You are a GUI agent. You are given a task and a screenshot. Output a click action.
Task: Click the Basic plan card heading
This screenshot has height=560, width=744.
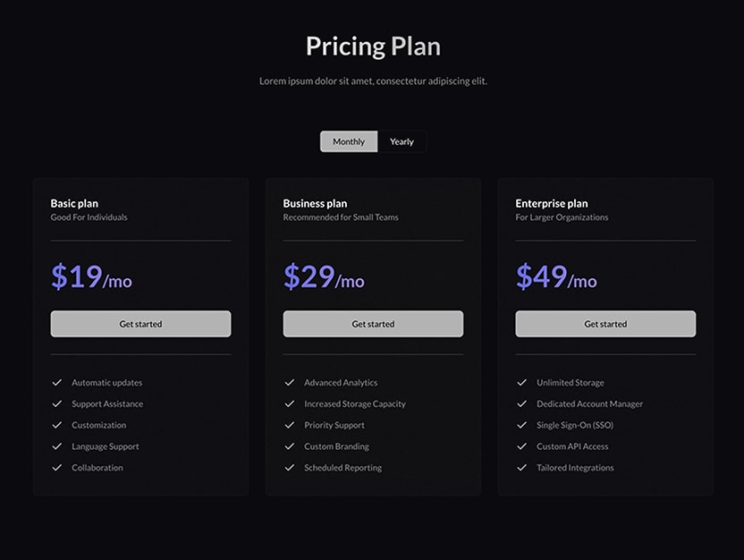click(x=74, y=203)
